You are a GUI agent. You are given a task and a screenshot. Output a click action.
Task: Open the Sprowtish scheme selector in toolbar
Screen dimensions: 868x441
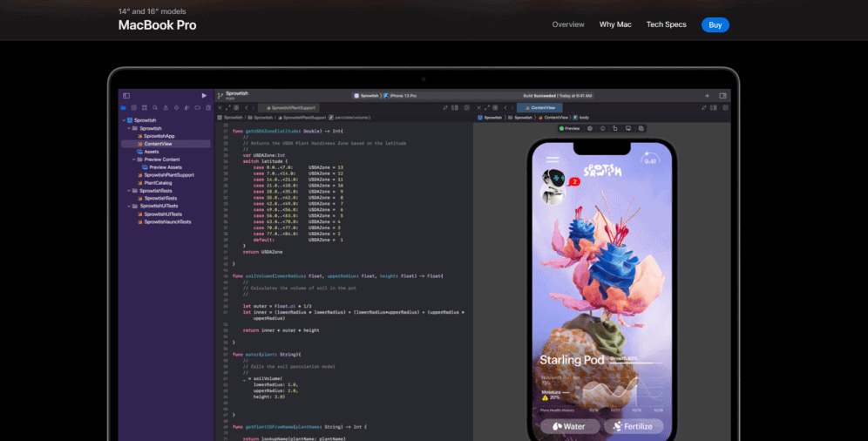[366, 96]
